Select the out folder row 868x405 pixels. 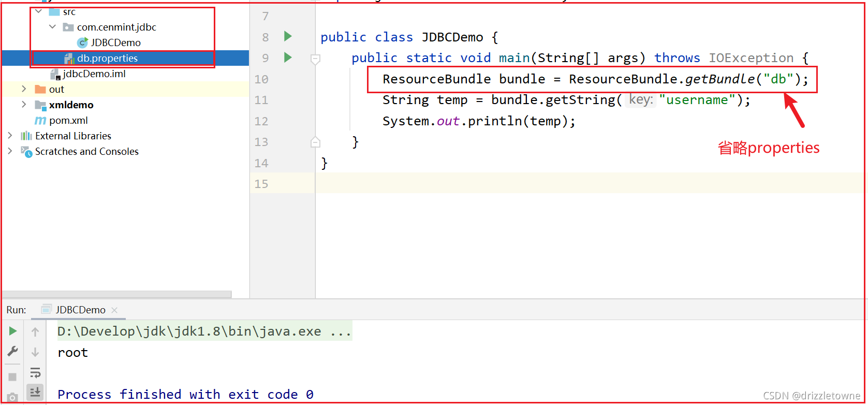tap(125, 89)
